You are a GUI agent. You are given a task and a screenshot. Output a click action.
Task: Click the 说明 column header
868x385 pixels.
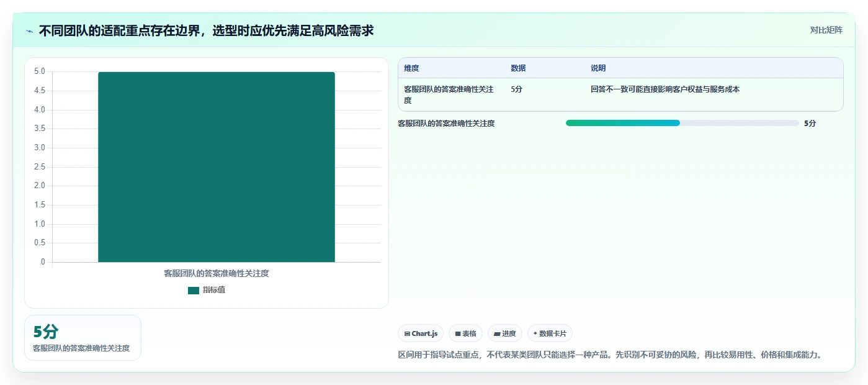[598, 68]
